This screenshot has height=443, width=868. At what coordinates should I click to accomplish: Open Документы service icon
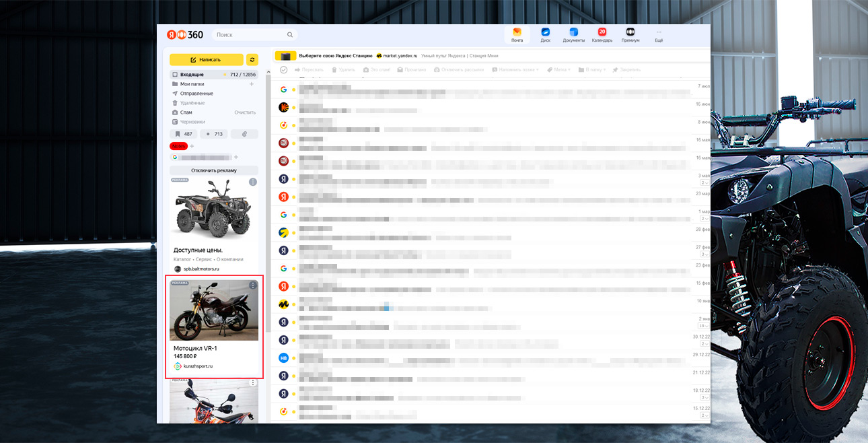click(573, 34)
